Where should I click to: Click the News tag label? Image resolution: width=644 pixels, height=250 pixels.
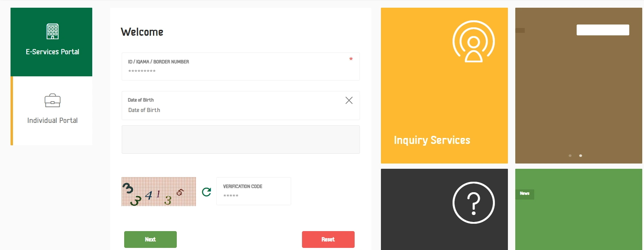click(x=524, y=194)
